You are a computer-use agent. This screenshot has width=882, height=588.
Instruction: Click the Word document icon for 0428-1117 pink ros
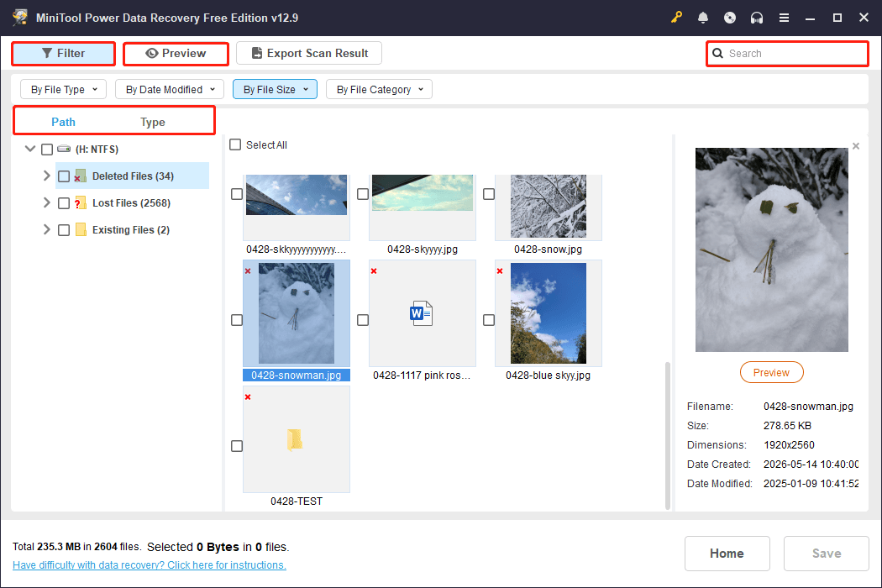click(x=422, y=313)
